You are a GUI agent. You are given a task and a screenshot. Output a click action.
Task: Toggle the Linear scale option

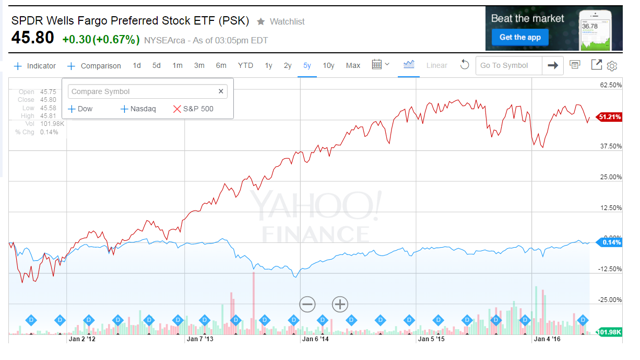(437, 65)
